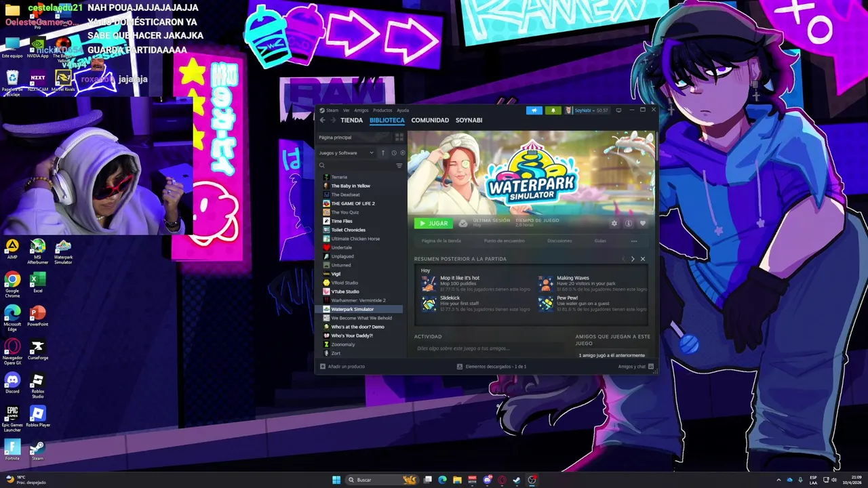Open Roblox Studio desktop icon
The height and width of the screenshot is (488, 868).
[37, 386]
